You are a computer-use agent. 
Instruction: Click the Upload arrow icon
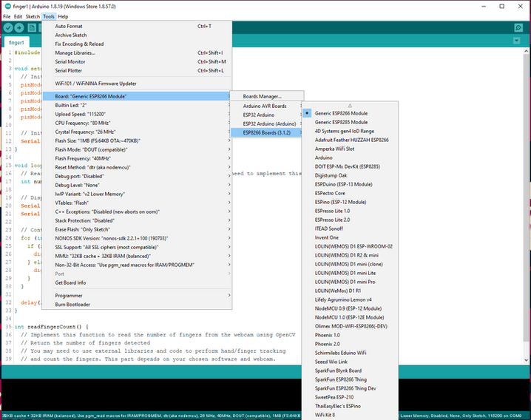19,28
